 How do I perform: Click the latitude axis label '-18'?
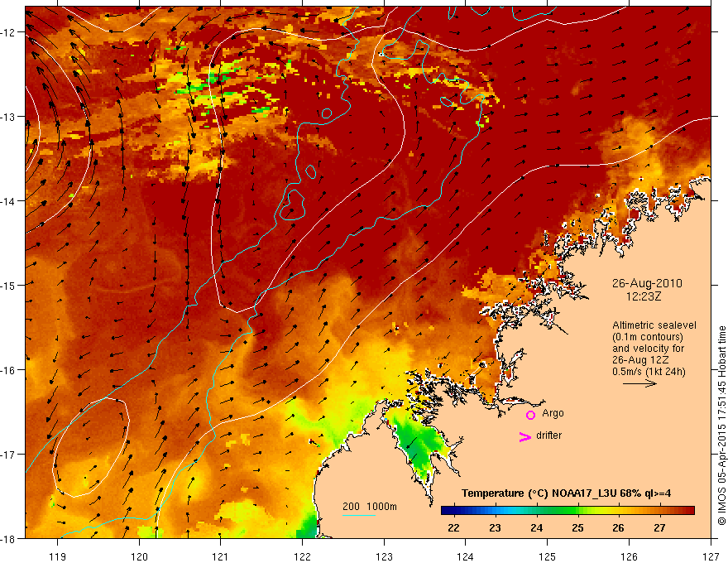click(8, 538)
